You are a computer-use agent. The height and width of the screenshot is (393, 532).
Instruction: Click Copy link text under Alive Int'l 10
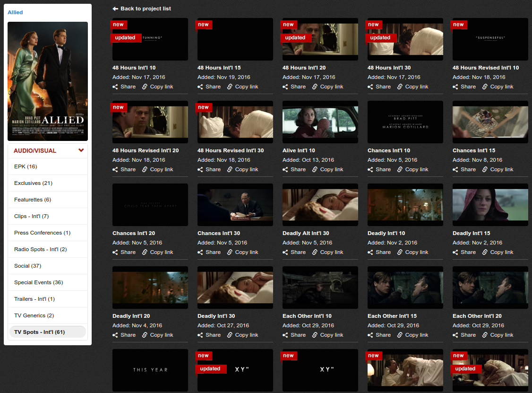click(332, 169)
